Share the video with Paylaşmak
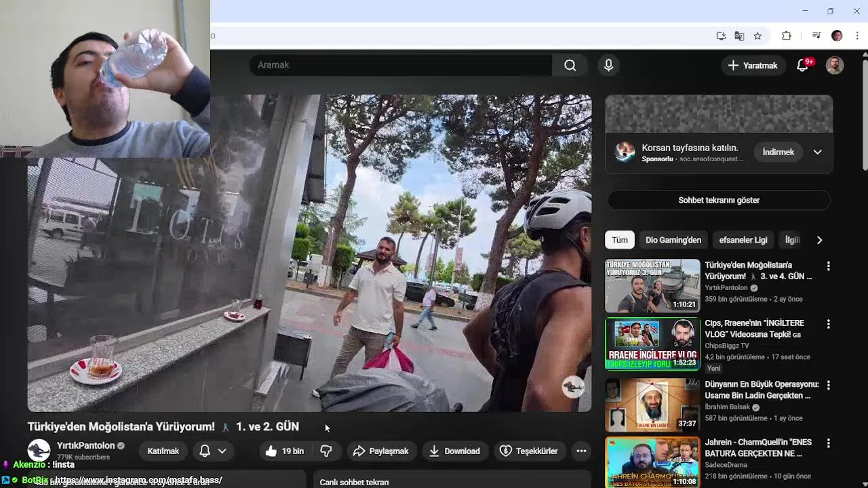The image size is (868, 488). (380, 451)
